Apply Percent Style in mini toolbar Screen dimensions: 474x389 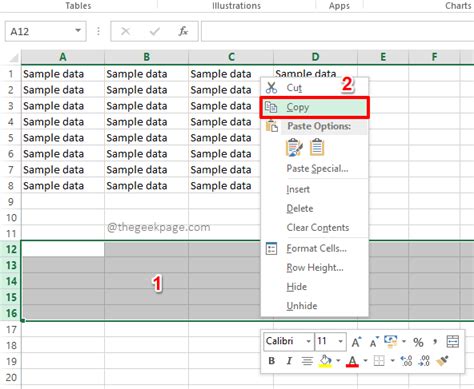418,342
